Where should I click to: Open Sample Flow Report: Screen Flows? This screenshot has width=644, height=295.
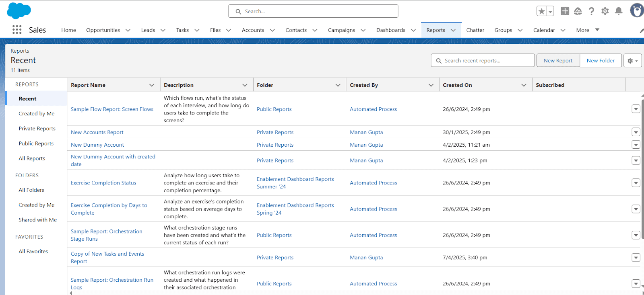click(112, 109)
